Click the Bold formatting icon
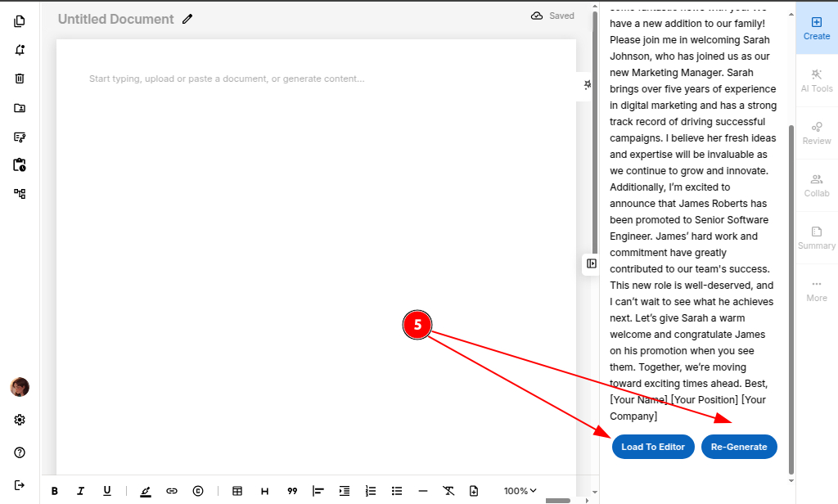Viewport: 838px width, 504px height. [x=55, y=491]
